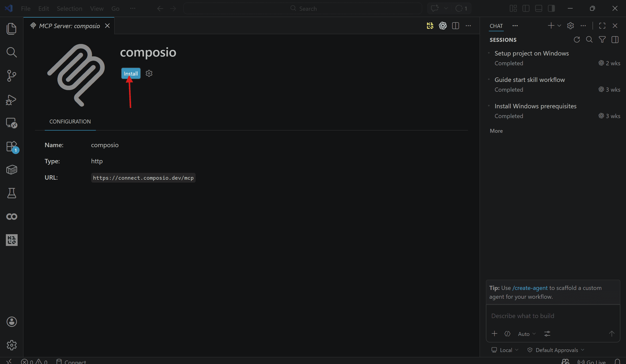Screen dimensions: 626x364
Task: Click the ChatGPT icon in editor toolbar
Action: click(x=443, y=26)
